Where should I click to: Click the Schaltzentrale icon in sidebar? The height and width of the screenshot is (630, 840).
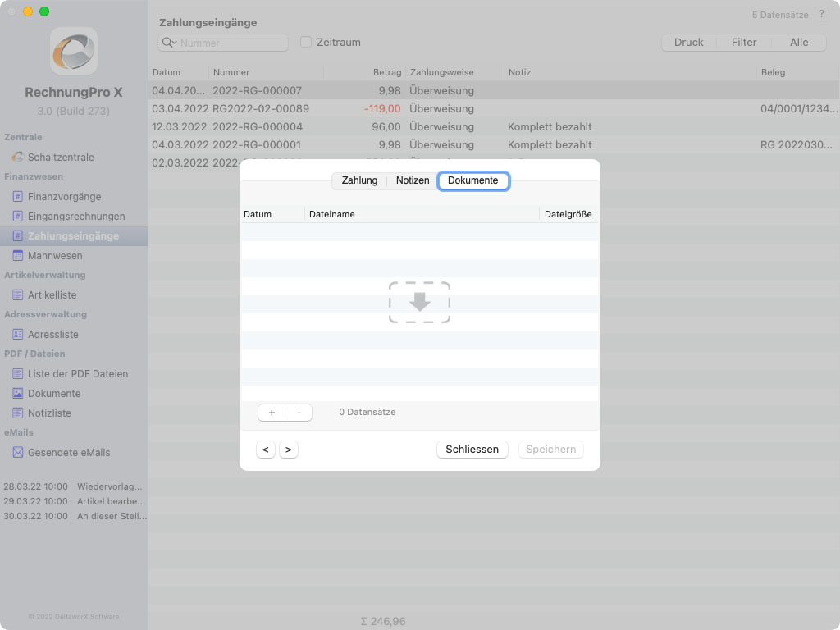tap(17, 157)
